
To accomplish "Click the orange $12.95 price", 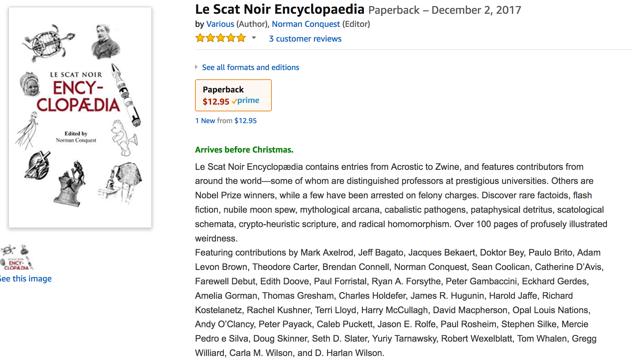I will [215, 101].
